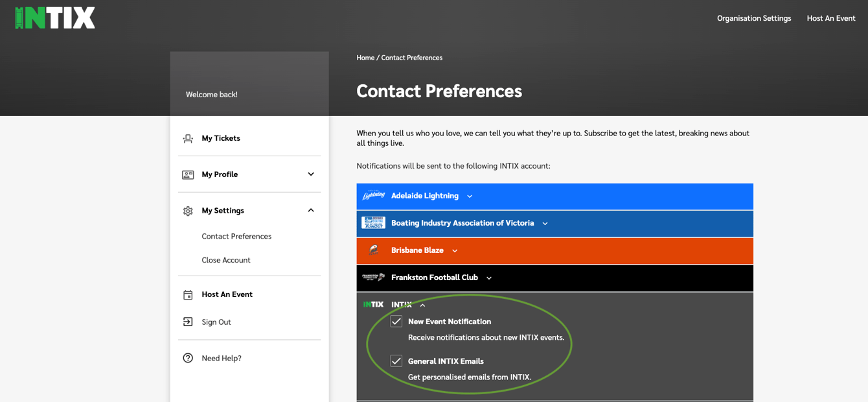This screenshot has width=868, height=402.
Task: Click the Adelaide Lightning logo
Action: point(374,196)
